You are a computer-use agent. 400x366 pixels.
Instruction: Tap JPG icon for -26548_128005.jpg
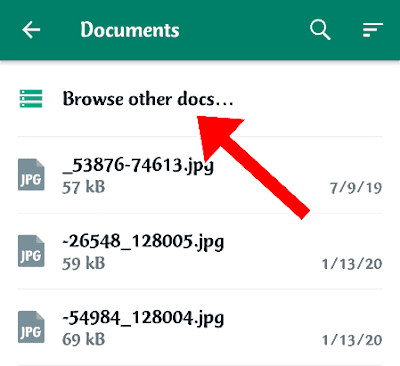click(31, 251)
